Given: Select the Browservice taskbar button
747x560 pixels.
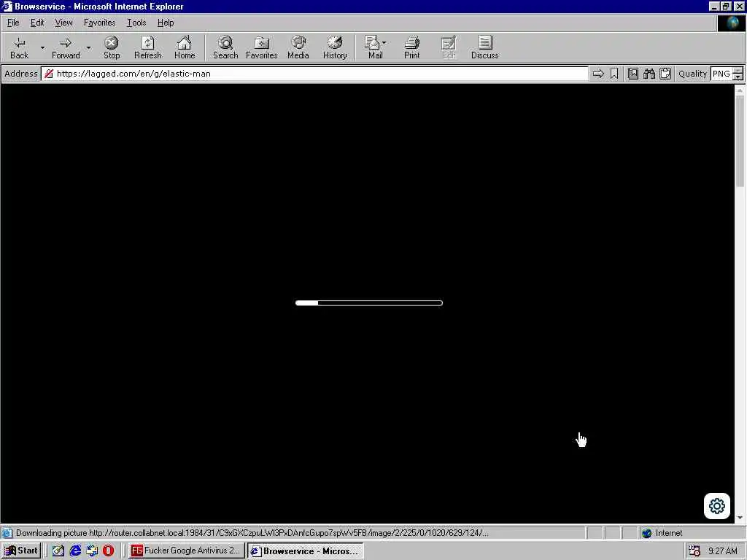Looking at the screenshot, I should pos(306,551).
